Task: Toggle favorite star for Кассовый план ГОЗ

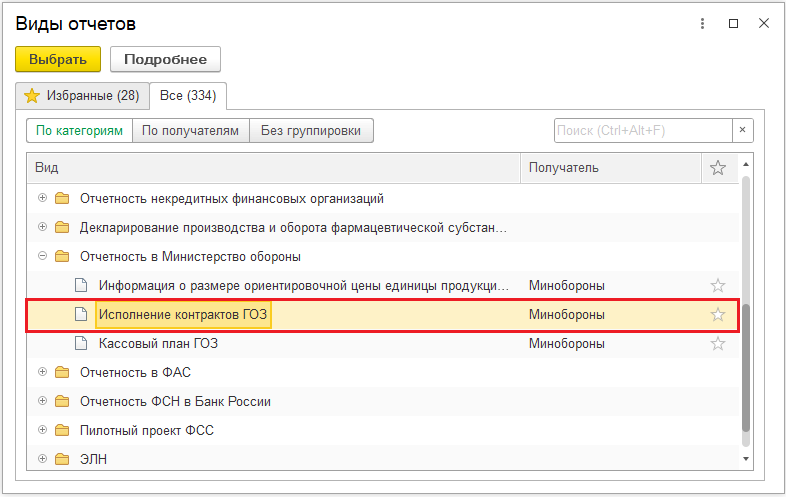Action: [718, 344]
